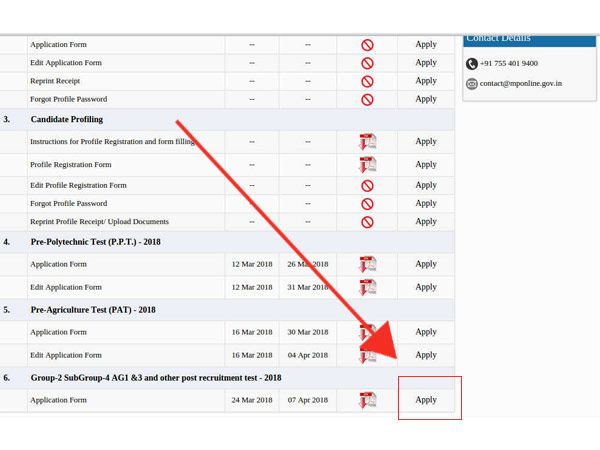Click Apply for P.P.T. Edit Application Form
Screen dimensions: 600x450
click(426, 287)
